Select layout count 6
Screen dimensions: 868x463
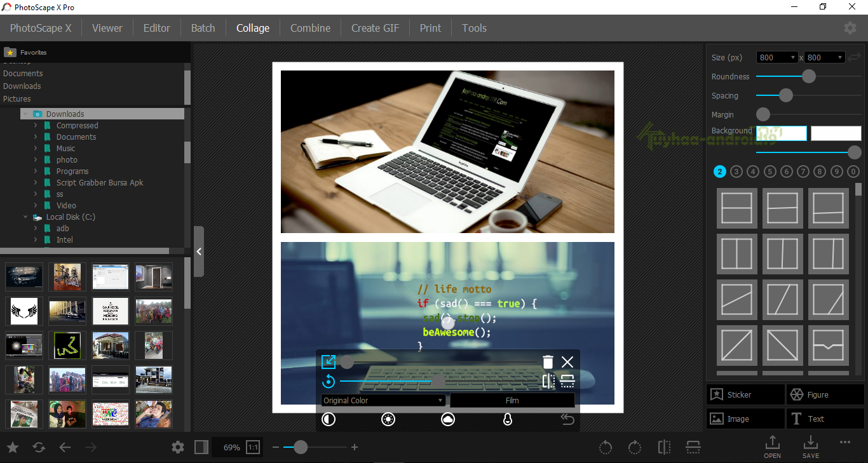[787, 171]
